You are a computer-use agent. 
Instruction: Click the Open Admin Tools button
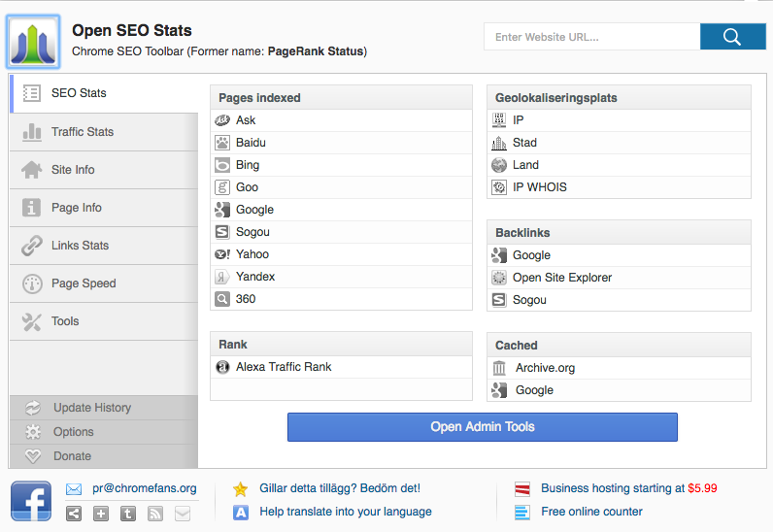click(x=482, y=427)
